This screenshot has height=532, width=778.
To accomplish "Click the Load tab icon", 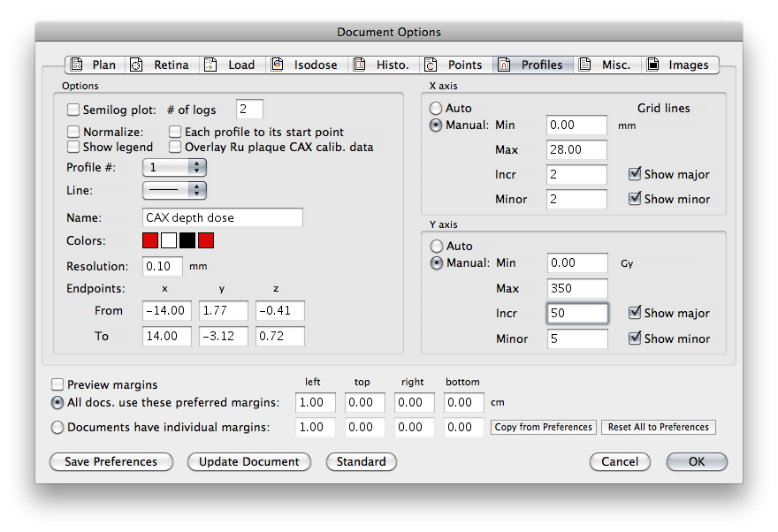I will [210, 65].
